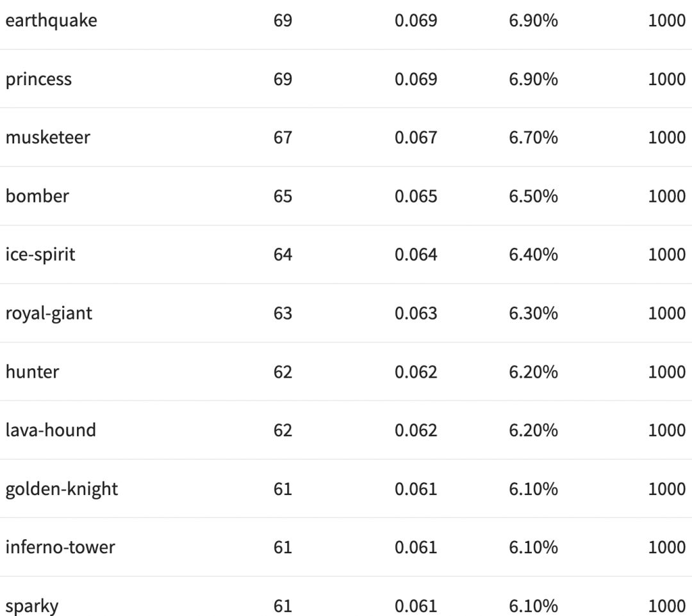The image size is (692, 616).
Task: Select the inferno-tower card name
Action: click(60, 547)
